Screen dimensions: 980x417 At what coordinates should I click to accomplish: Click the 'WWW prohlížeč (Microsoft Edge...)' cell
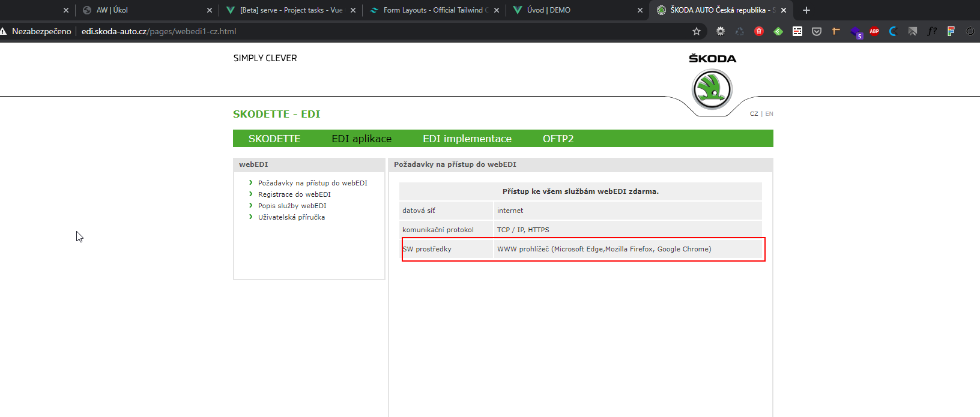(x=628, y=249)
